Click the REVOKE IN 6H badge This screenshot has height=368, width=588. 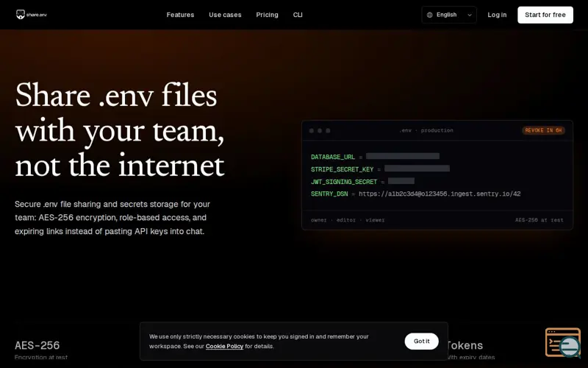click(x=543, y=130)
